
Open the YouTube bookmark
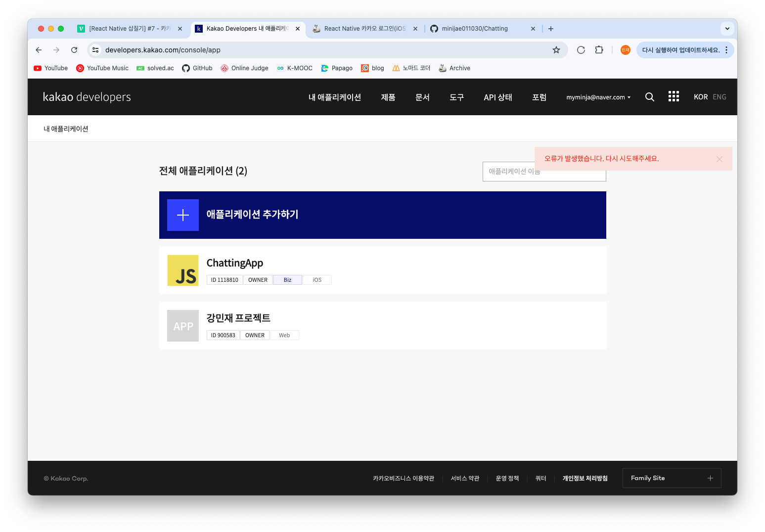click(x=50, y=68)
